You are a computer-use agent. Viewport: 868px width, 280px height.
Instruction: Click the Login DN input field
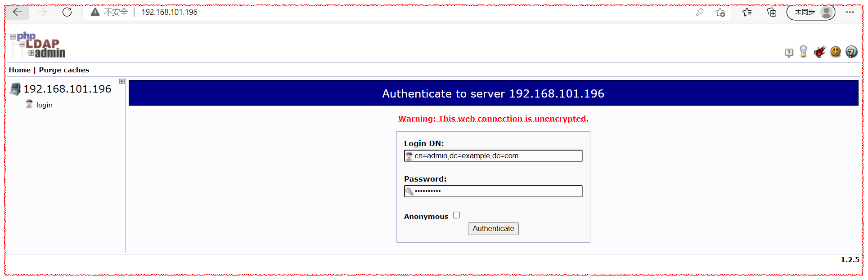[493, 156]
